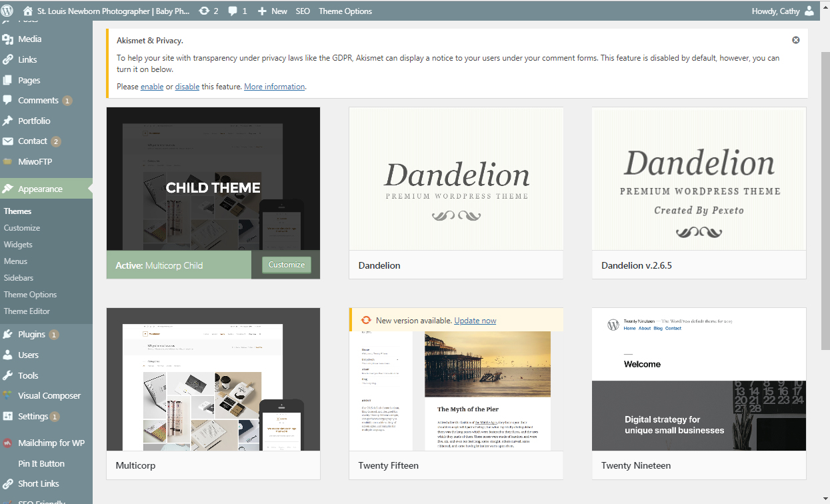Select the Dandelion v.2.6.5 theme thumbnail
Image resolution: width=830 pixels, height=504 pixels.
[699, 179]
